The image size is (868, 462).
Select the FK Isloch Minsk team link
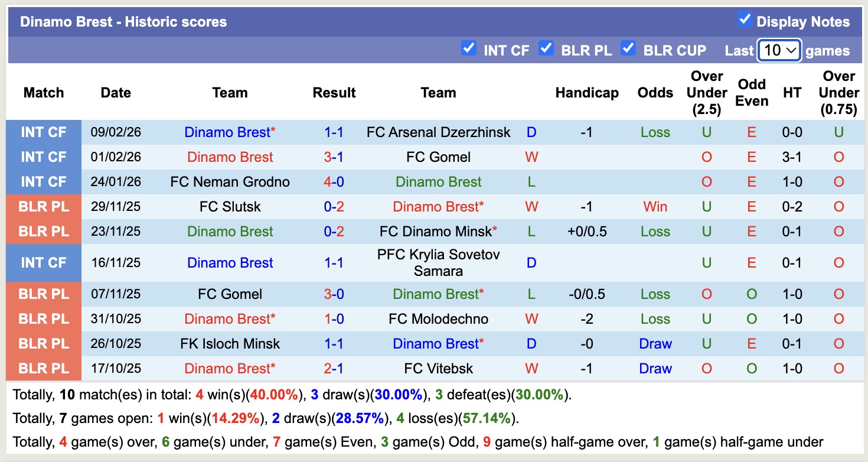pos(230,344)
